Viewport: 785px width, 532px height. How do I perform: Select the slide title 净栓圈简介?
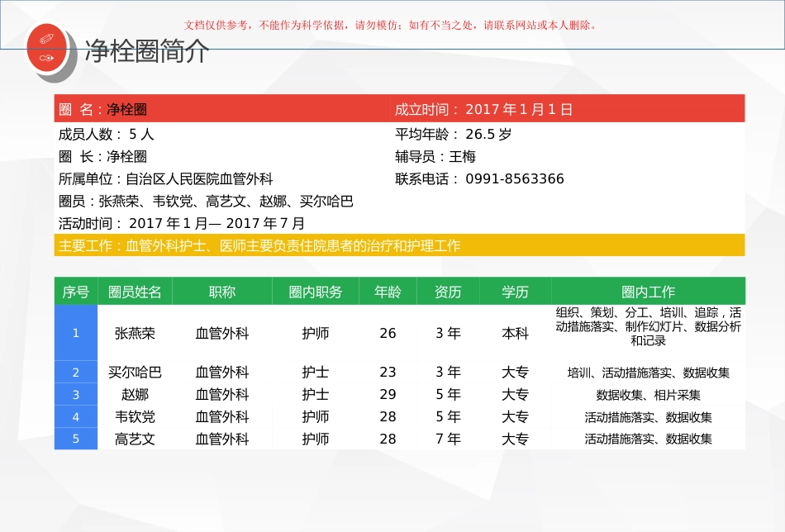pyautogui.click(x=147, y=51)
